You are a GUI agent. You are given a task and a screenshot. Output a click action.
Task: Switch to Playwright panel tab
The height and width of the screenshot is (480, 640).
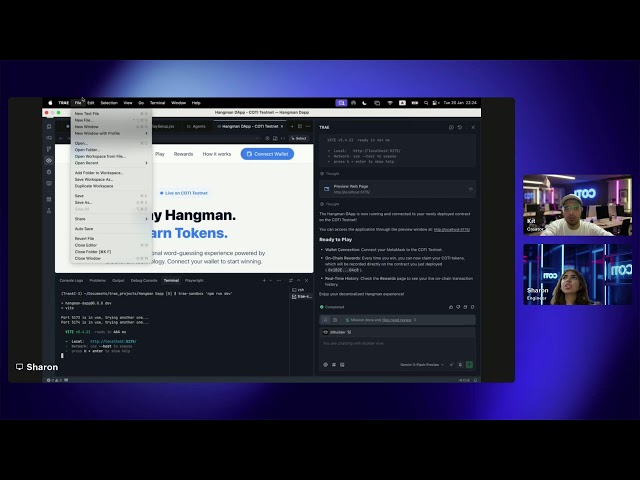tap(194, 280)
